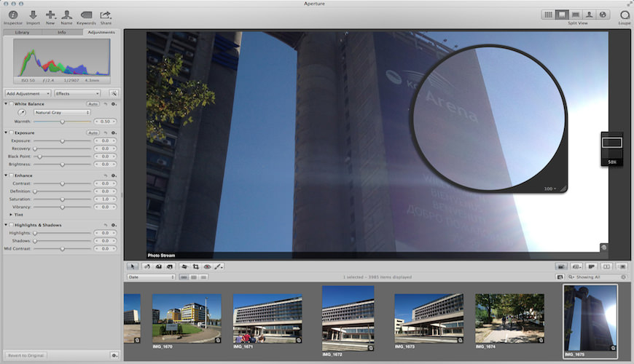Toggle the Highlights & Shadows checkbox
This screenshot has width=634, height=364.
point(12,225)
